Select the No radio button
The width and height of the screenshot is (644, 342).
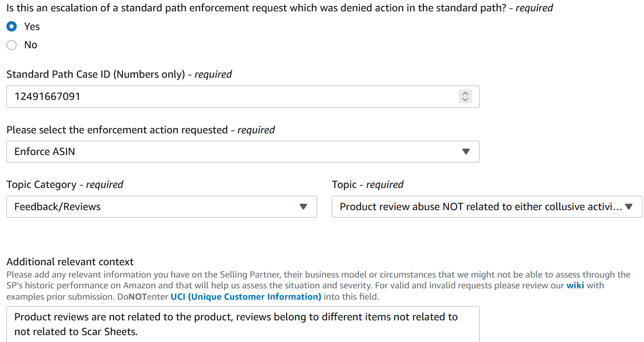click(12, 45)
